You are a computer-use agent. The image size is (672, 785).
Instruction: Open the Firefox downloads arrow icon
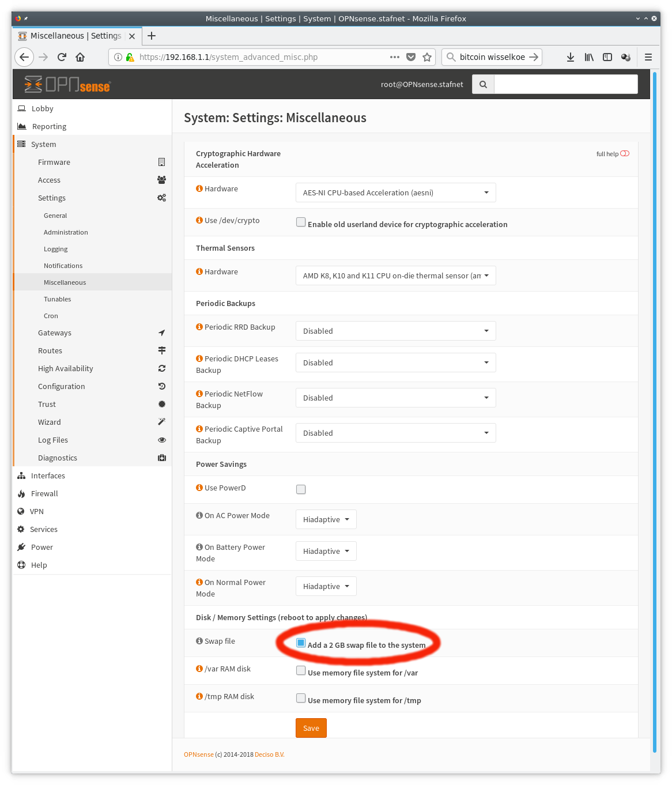570,57
